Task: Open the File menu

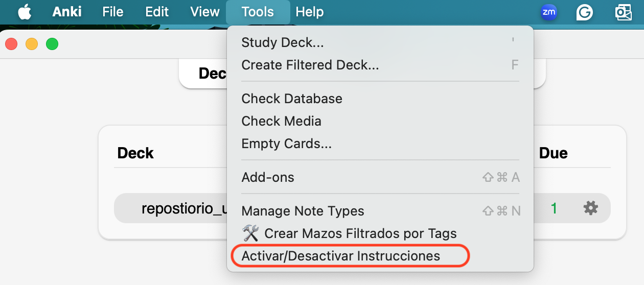Action: [x=113, y=12]
